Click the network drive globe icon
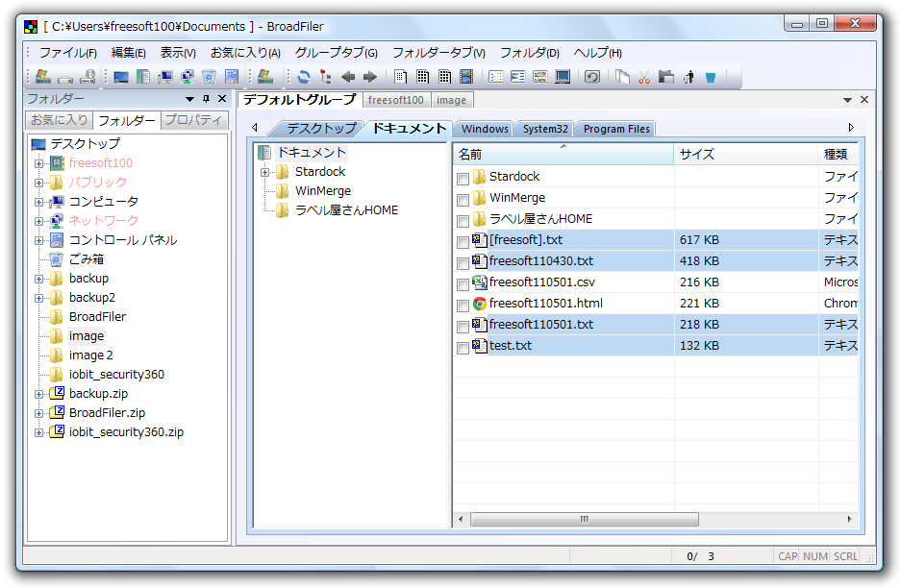901x588 pixels. (x=88, y=76)
